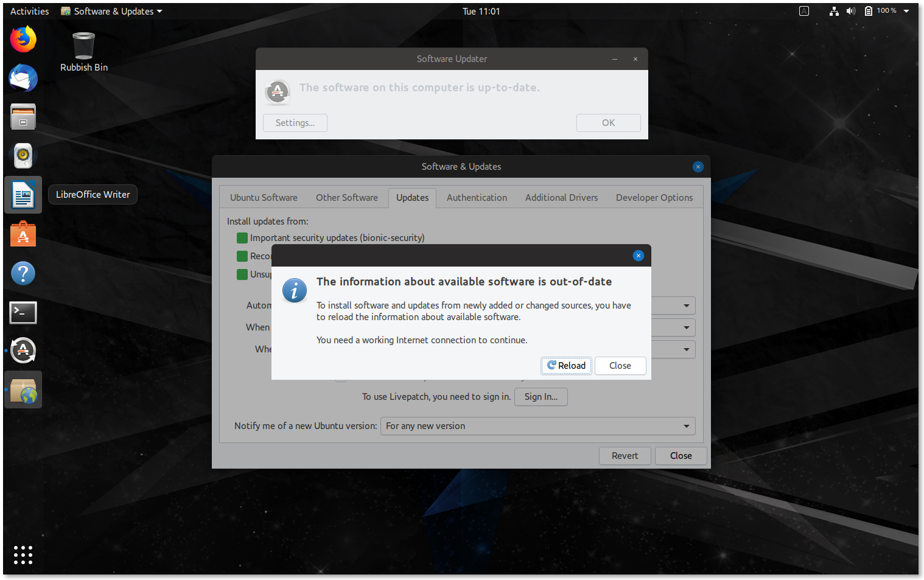Image resolution: width=924 pixels, height=580 pixels.
Task: Click the battery indicator icon
Action: [x=869, y=11]
